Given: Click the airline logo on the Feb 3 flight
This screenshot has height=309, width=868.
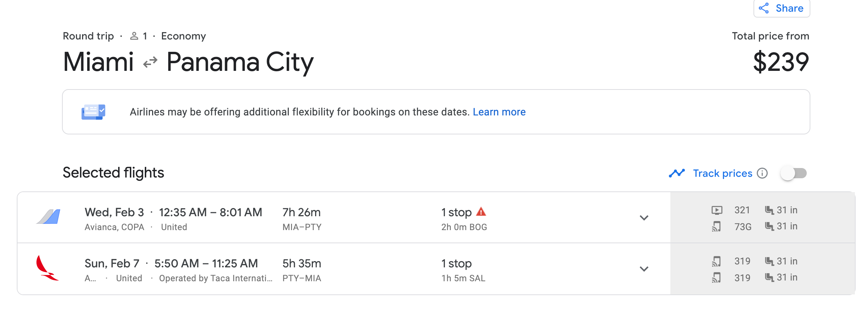Looking at the screenshot, I should (49, 217).
